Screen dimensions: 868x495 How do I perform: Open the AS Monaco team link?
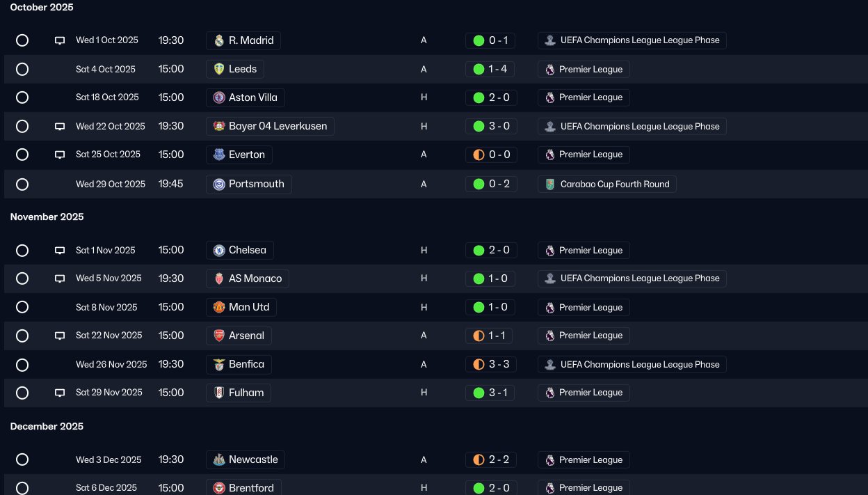pyautogui.click(x=248, y=278)
